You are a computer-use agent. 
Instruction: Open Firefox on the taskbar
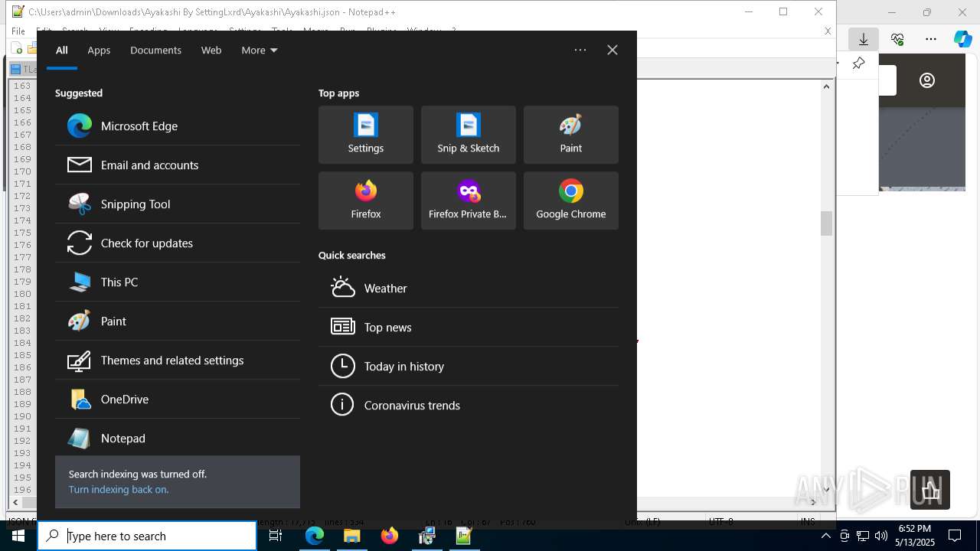coord(390,536)
